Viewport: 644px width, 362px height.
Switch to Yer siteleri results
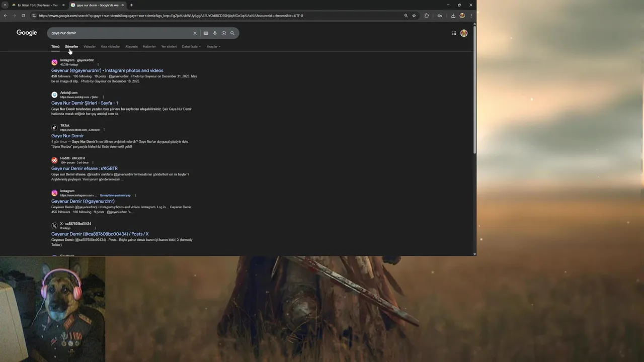click(169, 47)
